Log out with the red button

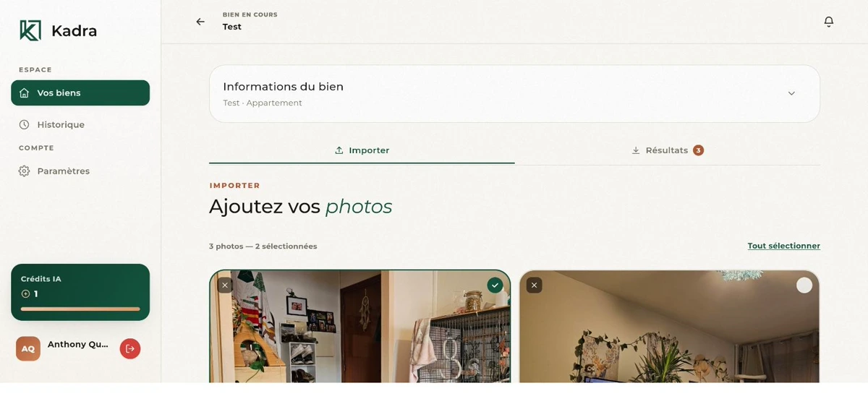[x=130, y=348]
